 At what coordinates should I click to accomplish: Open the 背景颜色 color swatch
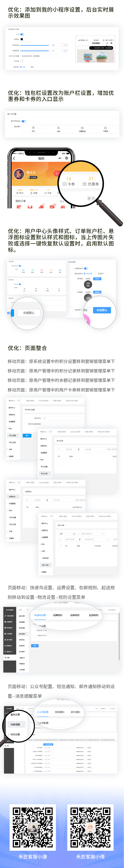[x=22, y=39]
